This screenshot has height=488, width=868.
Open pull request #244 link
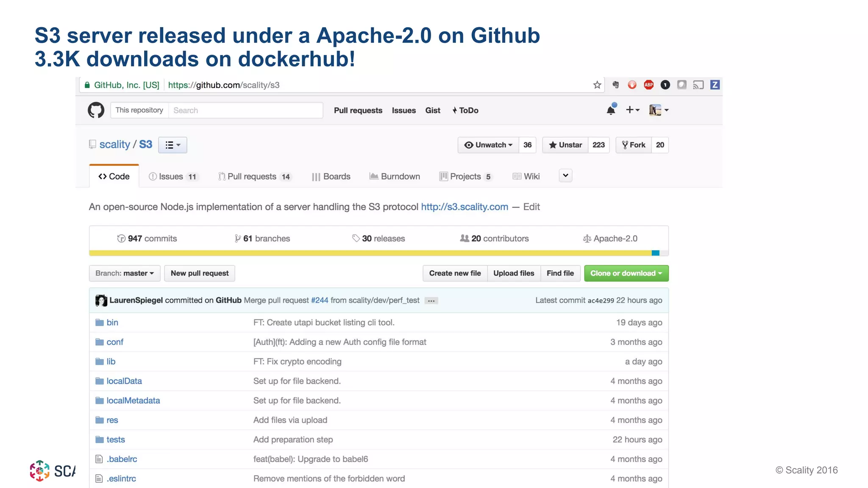point(320,300)
